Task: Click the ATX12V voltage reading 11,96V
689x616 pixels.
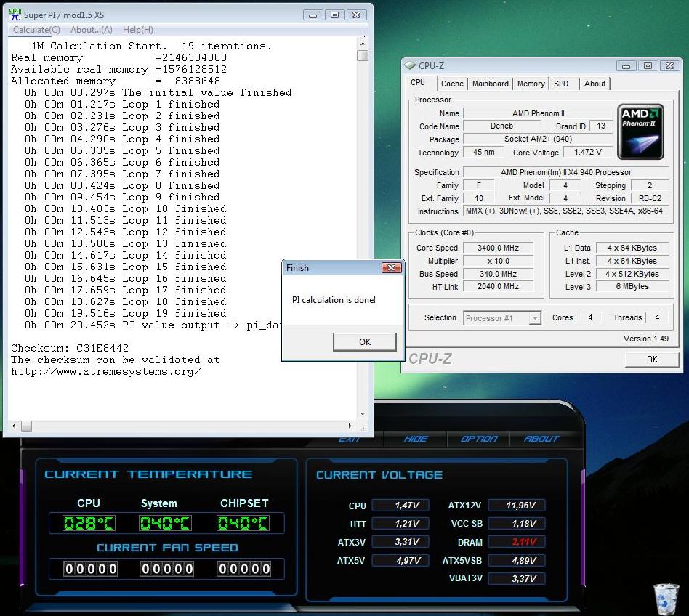Action: 517,506
